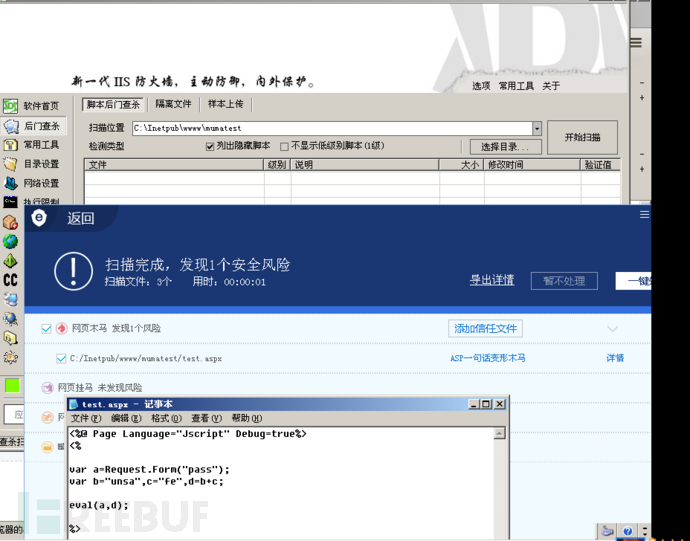
Task: Click the purple 网页挂马 category icon
Action: tap(47, 387)
